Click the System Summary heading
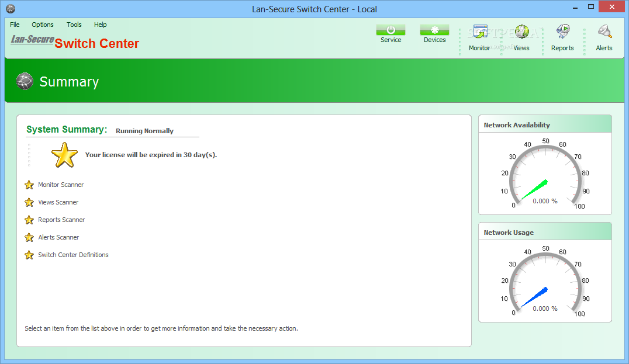Image resolution: width=629 pixels, height=364 pixels. 67,130
